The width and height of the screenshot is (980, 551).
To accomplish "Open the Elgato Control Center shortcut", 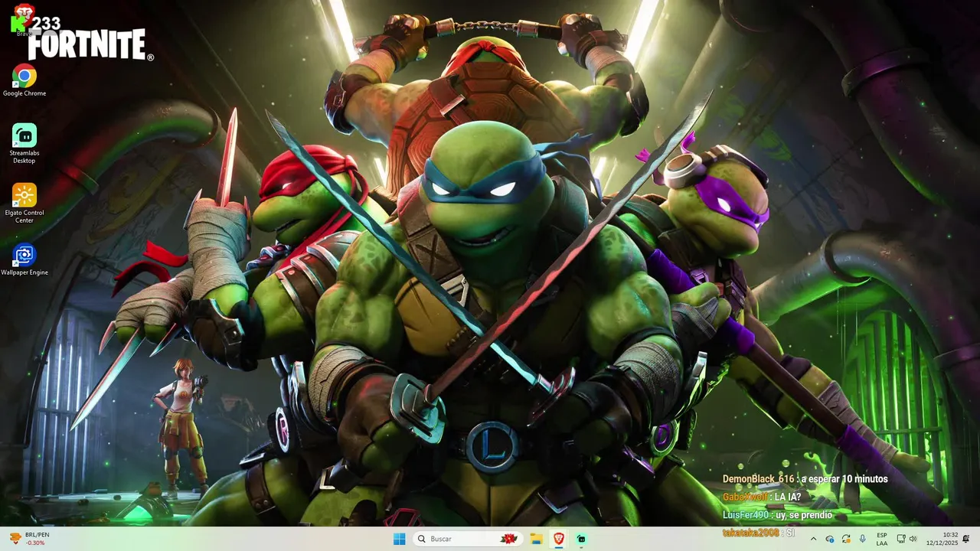I will [24, 204].
